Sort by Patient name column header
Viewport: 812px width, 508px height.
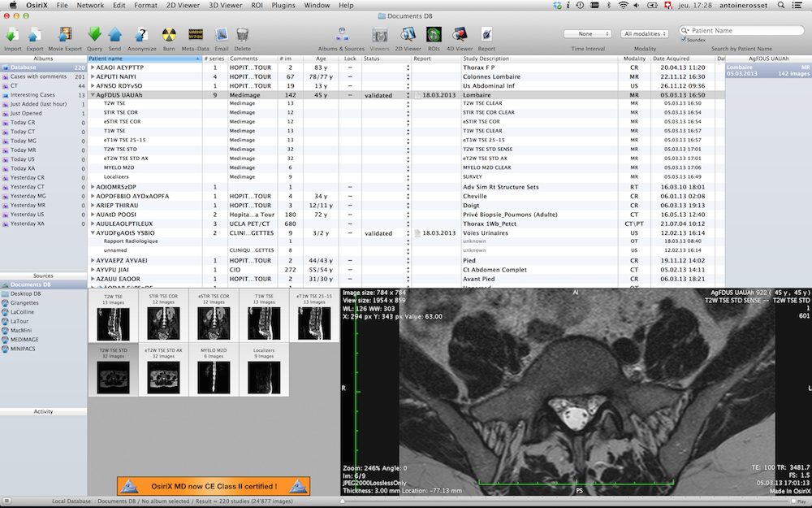tap(145, 59)
